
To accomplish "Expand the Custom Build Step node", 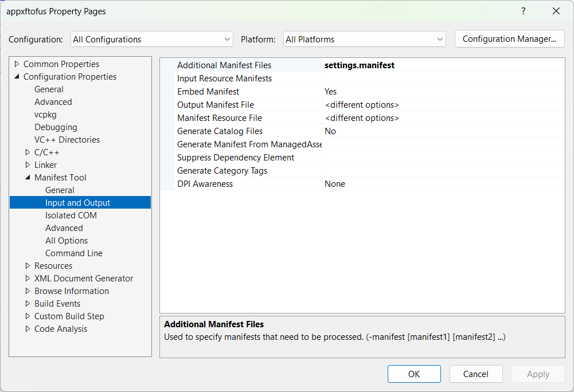I will coord(28,316).
